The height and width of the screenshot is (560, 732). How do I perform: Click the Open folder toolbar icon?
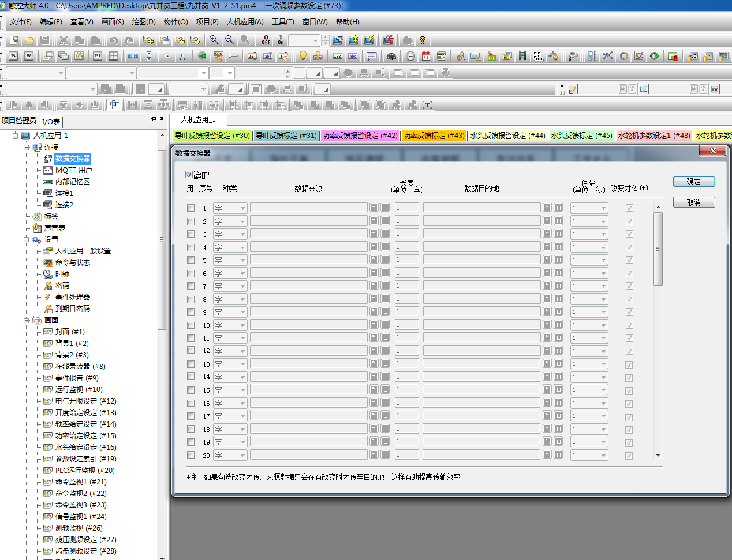(29, 40)
